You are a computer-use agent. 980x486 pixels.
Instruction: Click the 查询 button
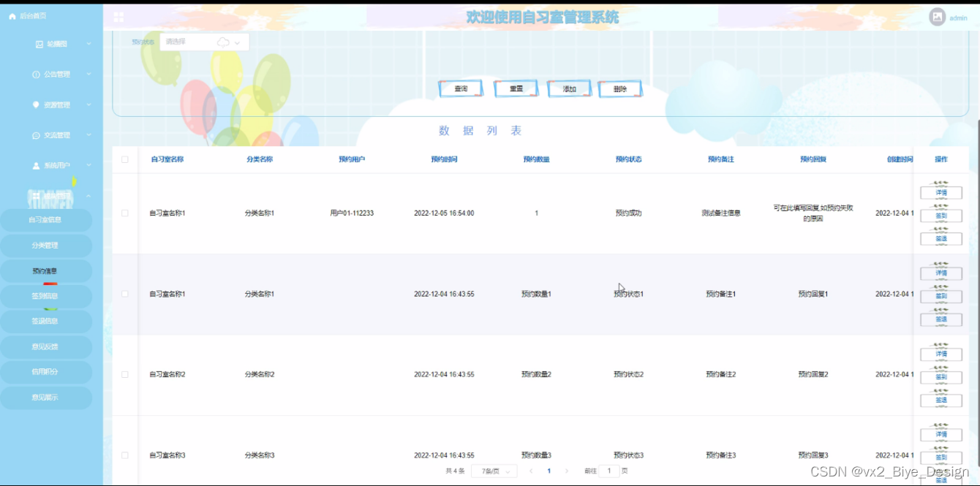pos(461,88)
